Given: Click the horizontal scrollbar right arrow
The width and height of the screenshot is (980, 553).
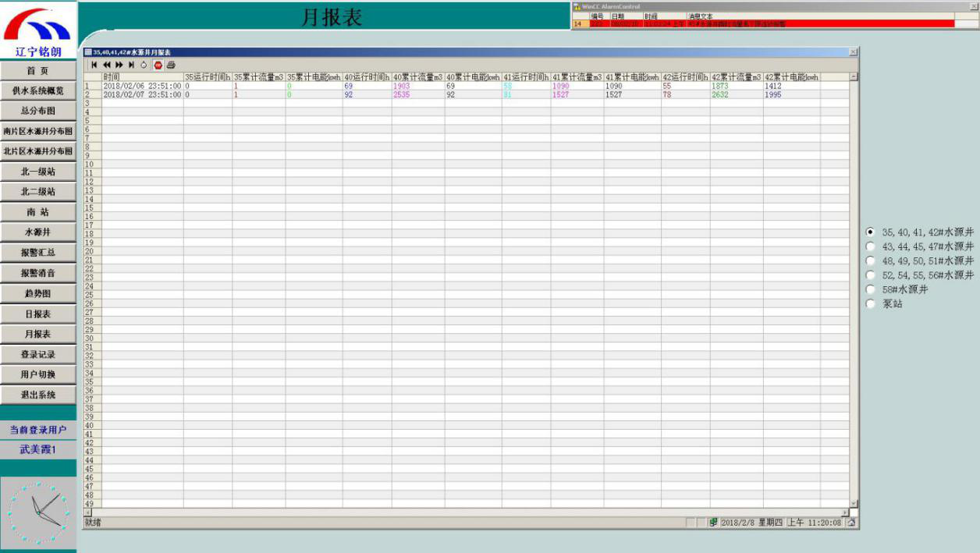Looking at the screenshot, I should click(x=845, y=512).
